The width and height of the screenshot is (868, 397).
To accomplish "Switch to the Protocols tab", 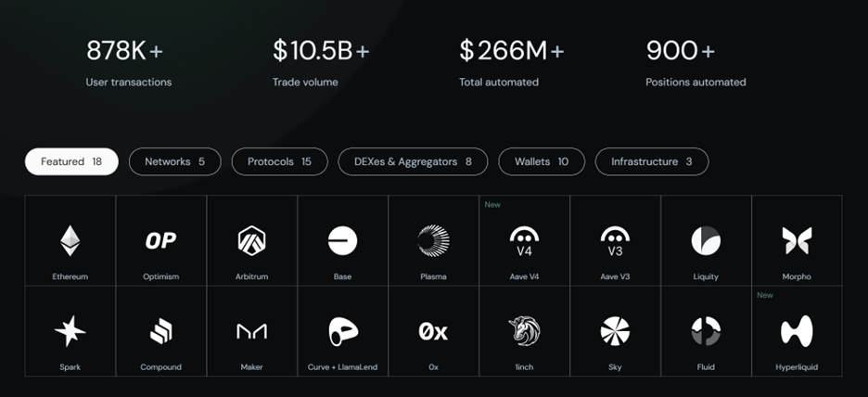I will pyautogui.click(x=279, y=161).
